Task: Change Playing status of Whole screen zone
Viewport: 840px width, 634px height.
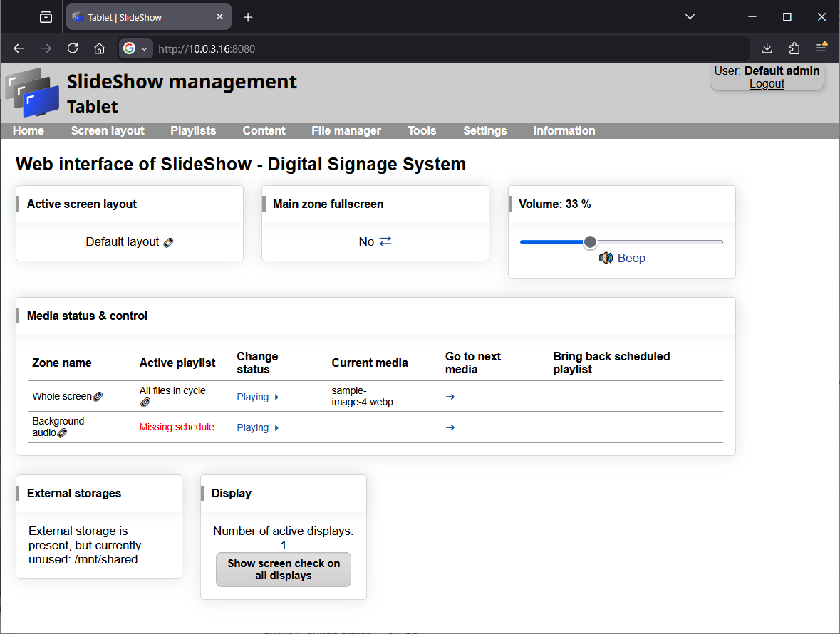Action: click(257, 397)
